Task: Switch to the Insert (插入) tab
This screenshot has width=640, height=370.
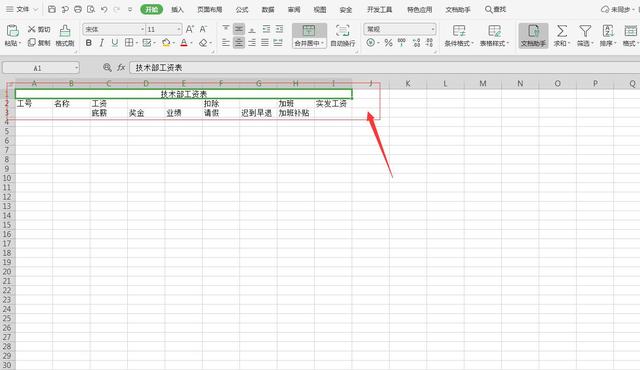Action: click(177, 9)
